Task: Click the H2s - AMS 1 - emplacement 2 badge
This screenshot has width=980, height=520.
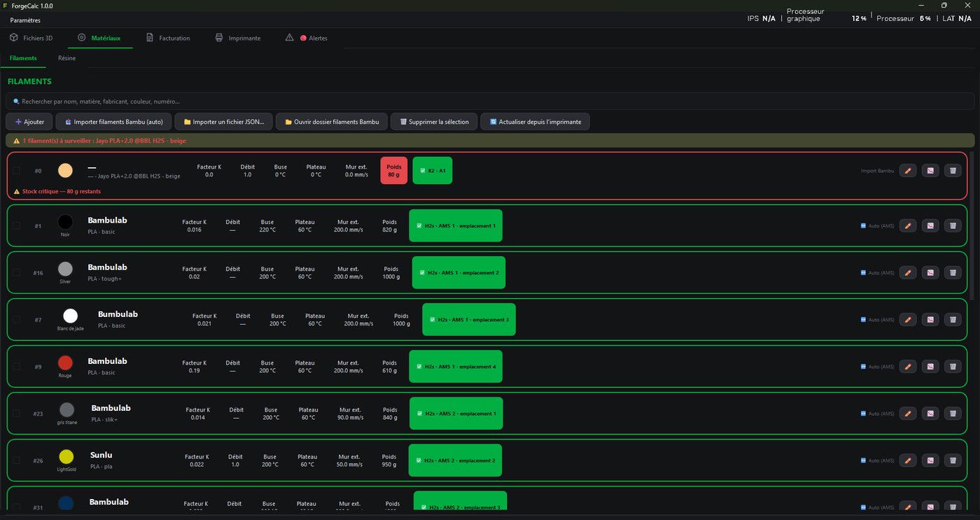Action: [x=458, y=272]
